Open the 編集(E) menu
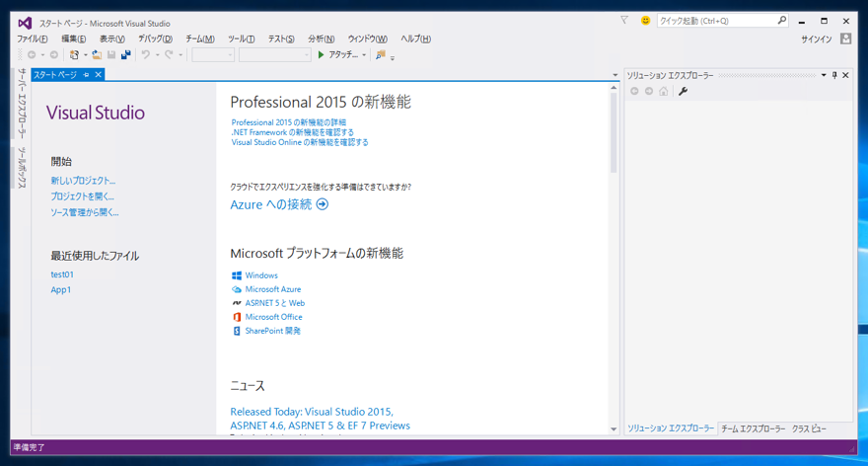Screen dimensions: 868x466 pyautogui.click(x=73, y=39)
